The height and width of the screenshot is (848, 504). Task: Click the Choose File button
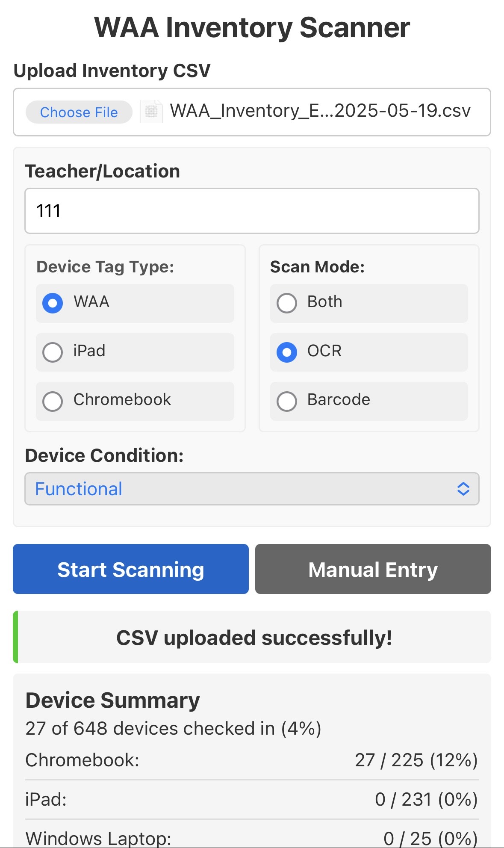[79, 112]
